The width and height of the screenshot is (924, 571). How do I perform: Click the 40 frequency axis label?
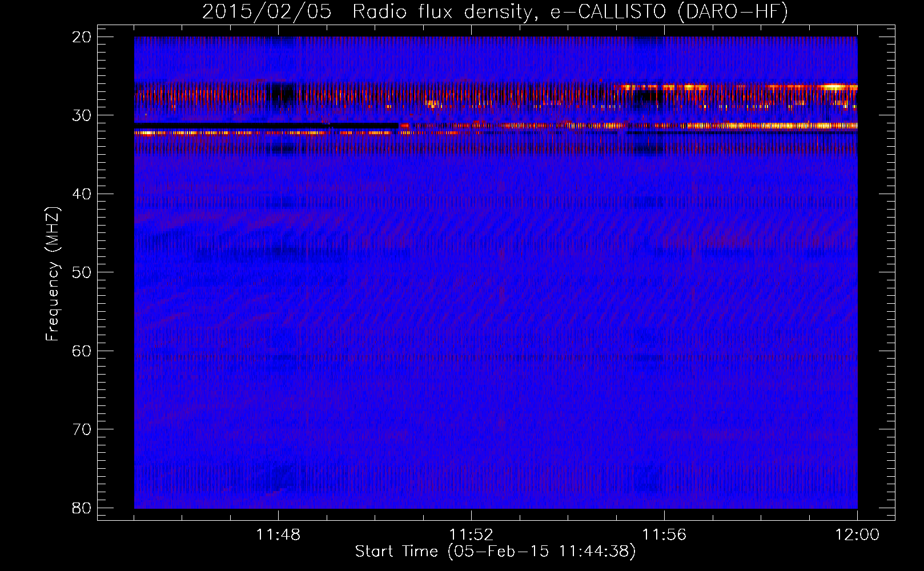[82, 194]
